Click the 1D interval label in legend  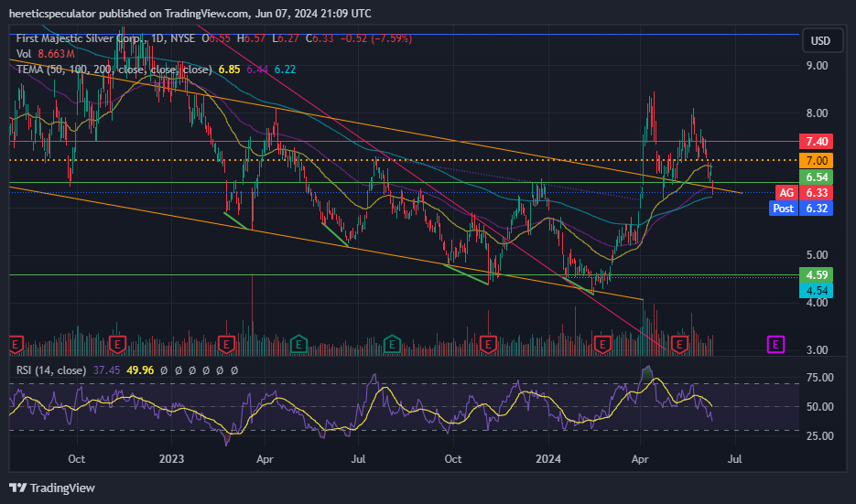157,38
